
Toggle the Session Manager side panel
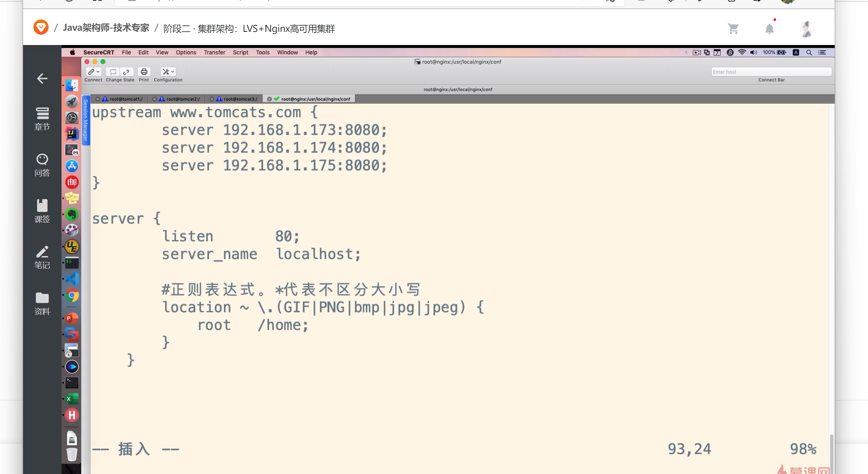(x=86, y=120)
